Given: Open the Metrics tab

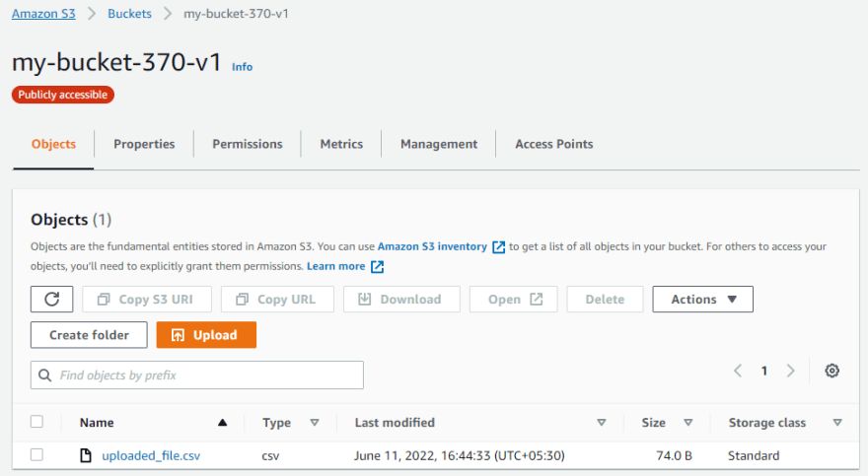Looking at the screenshot, I should tap(341, 144).
